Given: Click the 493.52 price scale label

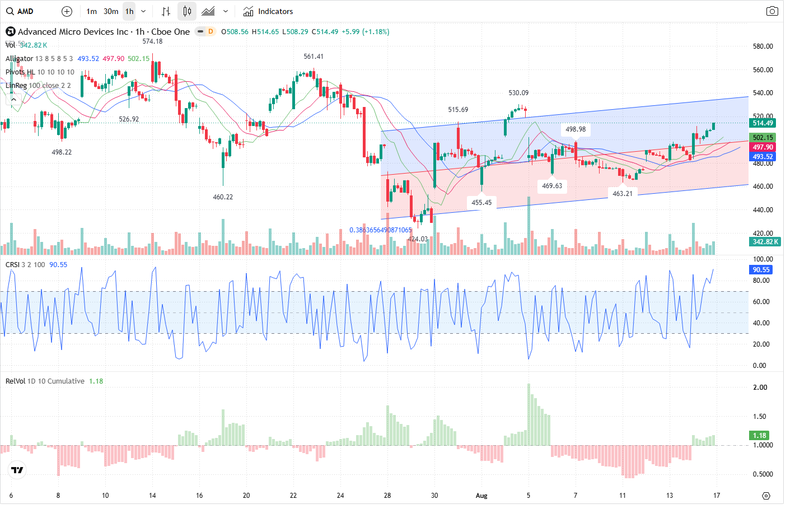Looking at the screenshot, I should pos(763,157).
